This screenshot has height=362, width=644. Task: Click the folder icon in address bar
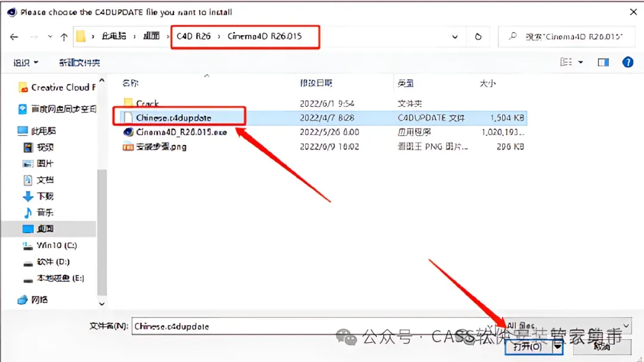pyautogui.click(x=81, y=36)
